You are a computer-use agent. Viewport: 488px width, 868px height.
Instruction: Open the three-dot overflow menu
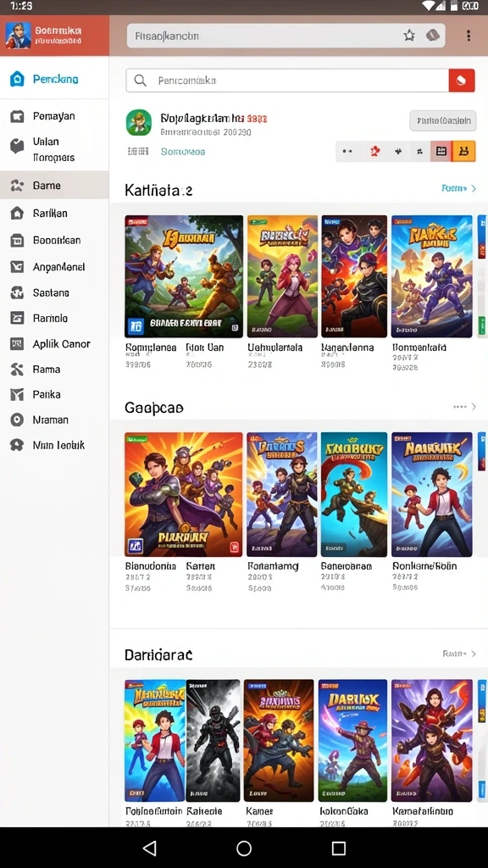tap(468, 36)
